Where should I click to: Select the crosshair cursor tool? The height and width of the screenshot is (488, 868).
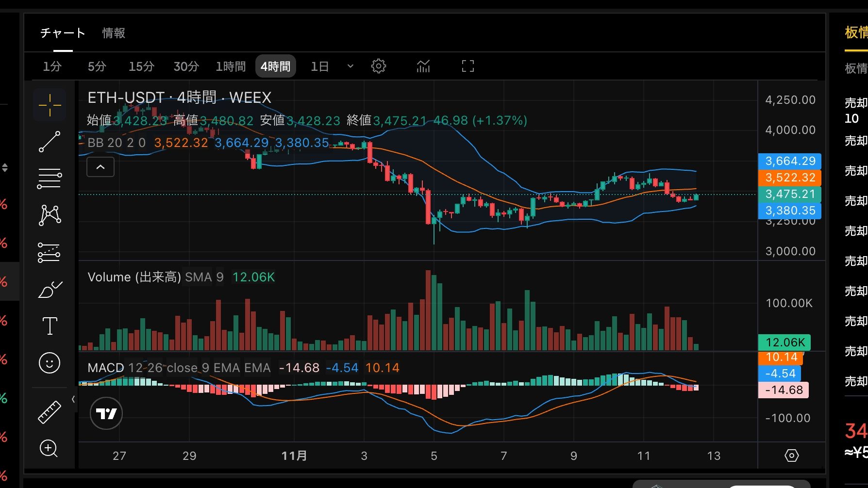click(x=50, y=105)
